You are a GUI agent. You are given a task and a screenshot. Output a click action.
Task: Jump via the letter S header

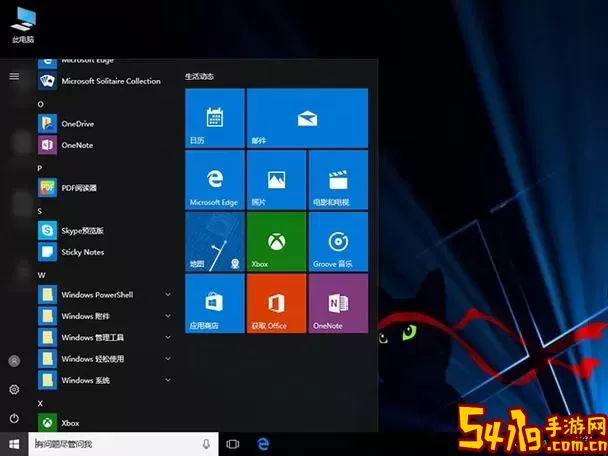click(40, 211)
